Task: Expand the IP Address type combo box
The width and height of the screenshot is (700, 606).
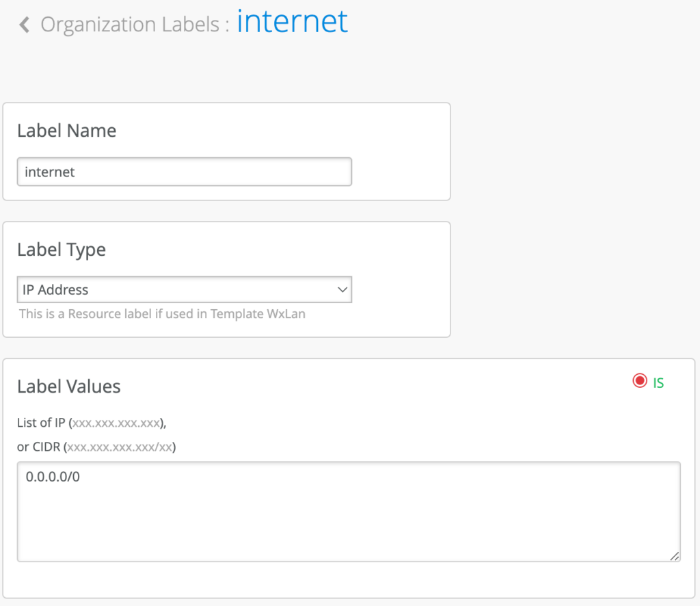Action: 185,289
